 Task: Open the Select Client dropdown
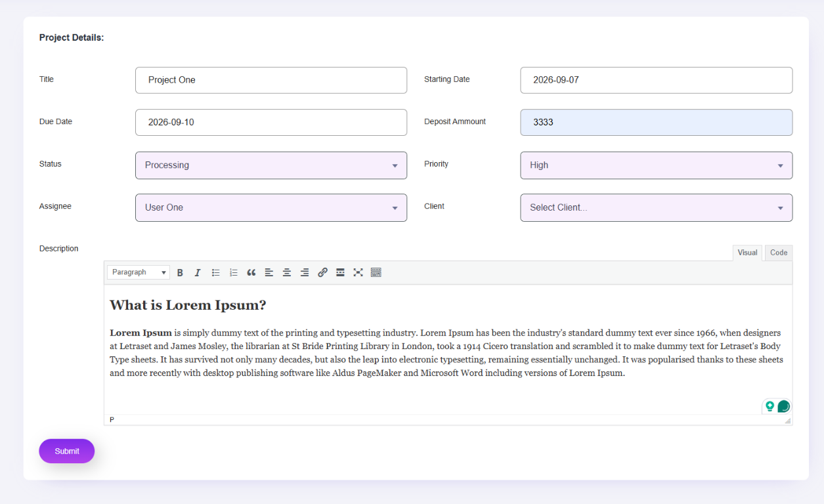tap(657, 207)
